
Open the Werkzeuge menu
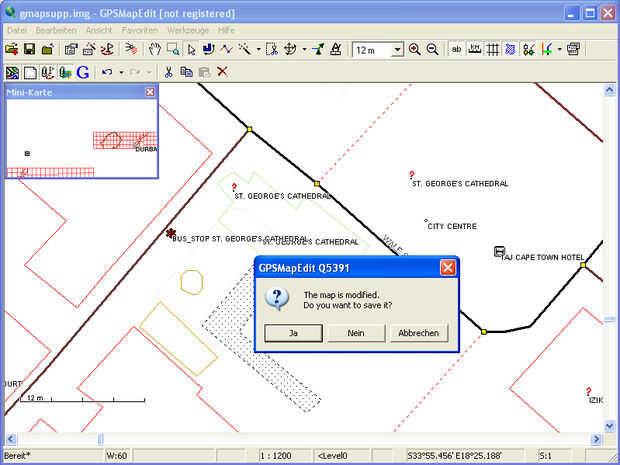click(187, 30)
